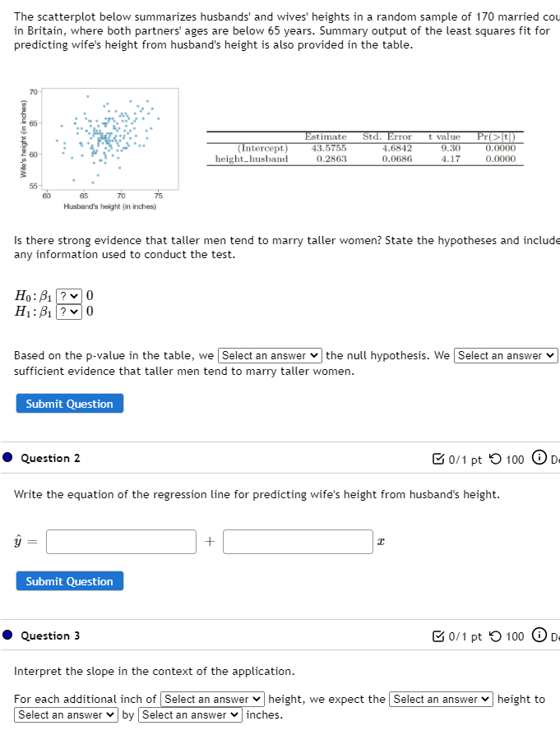Screen dimensions: 560x735
Task: Click the slope input box before x
Action: coord(298,541)
